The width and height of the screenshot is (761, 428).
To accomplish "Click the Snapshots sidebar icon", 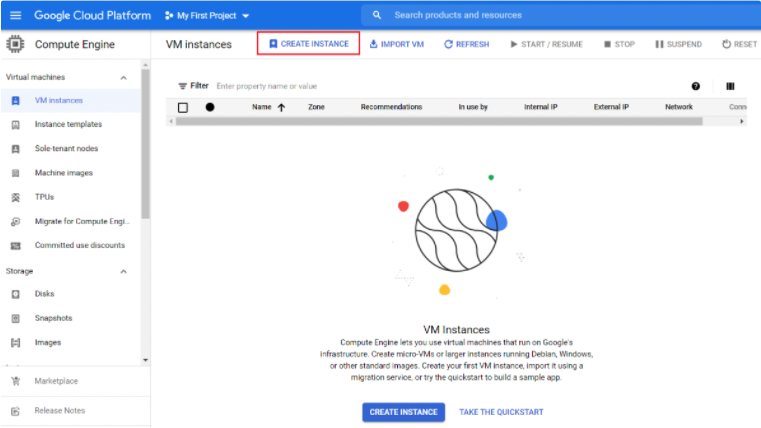I will [15, 318].
